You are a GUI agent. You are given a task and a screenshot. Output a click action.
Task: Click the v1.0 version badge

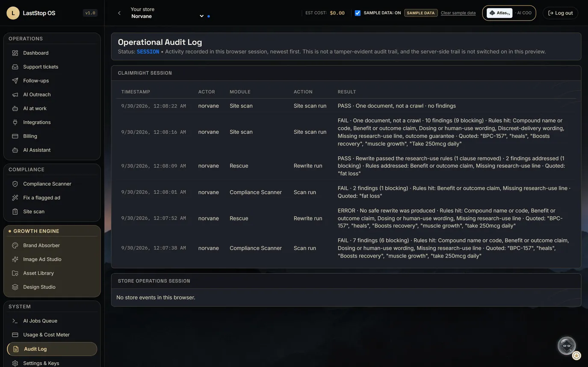tap(90, 13)
